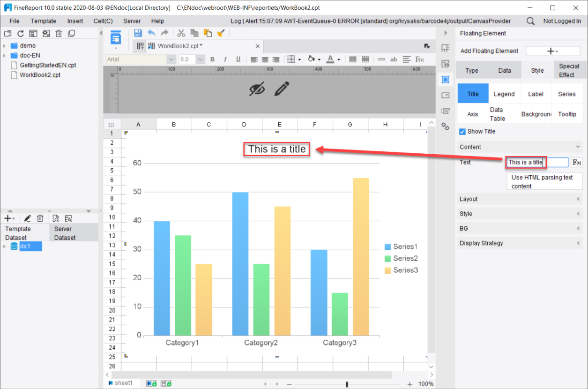
Task: Cut with the scissors icon
Action: [181, 33]
